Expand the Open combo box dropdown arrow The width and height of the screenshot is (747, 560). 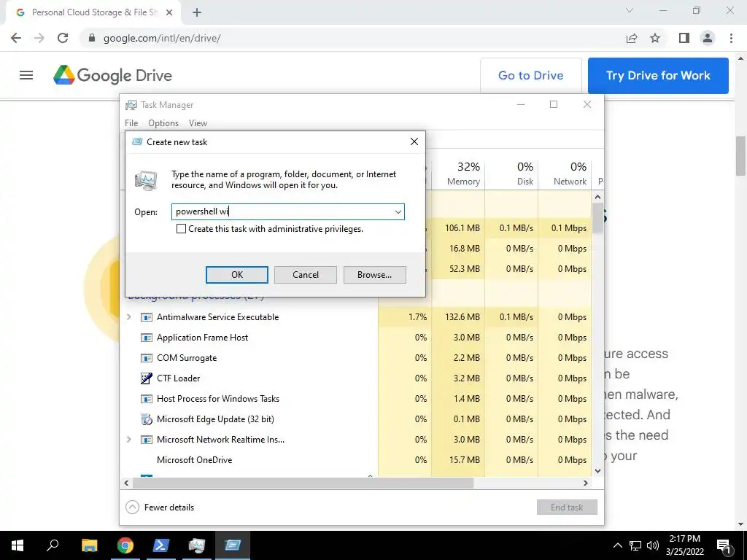point(398,212)
